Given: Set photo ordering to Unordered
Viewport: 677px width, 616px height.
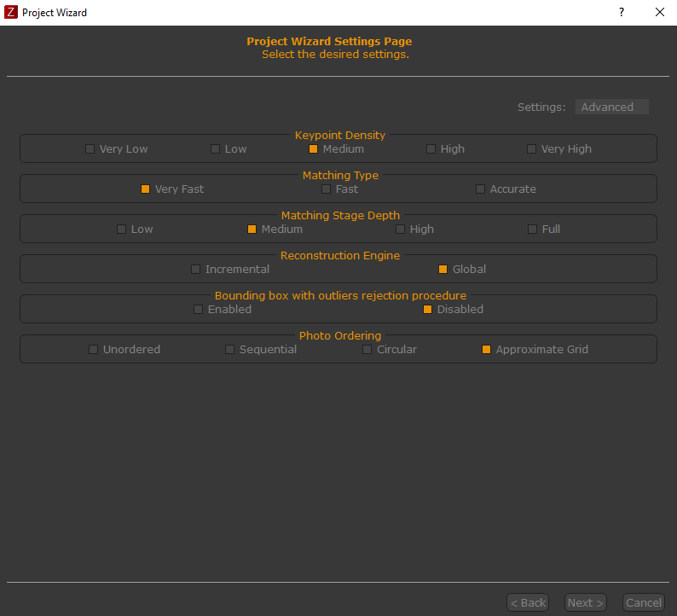Looking at the screenshot, I should [94, 350].
